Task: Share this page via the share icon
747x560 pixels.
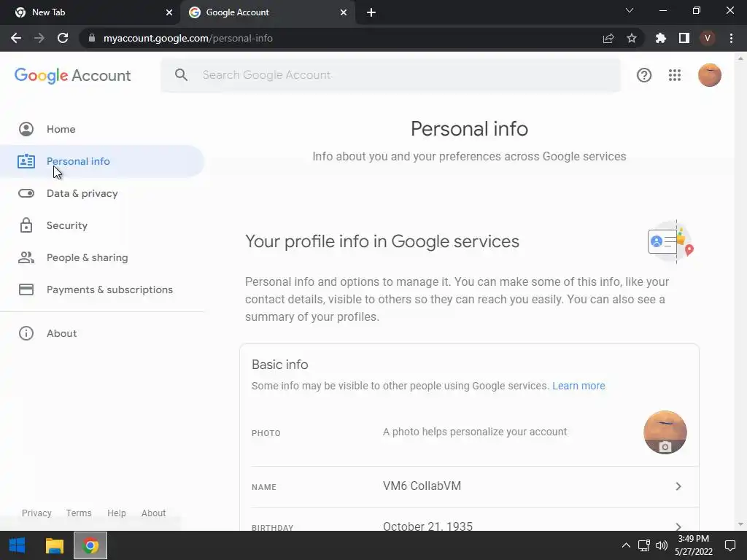Action: tap(608, 38)
